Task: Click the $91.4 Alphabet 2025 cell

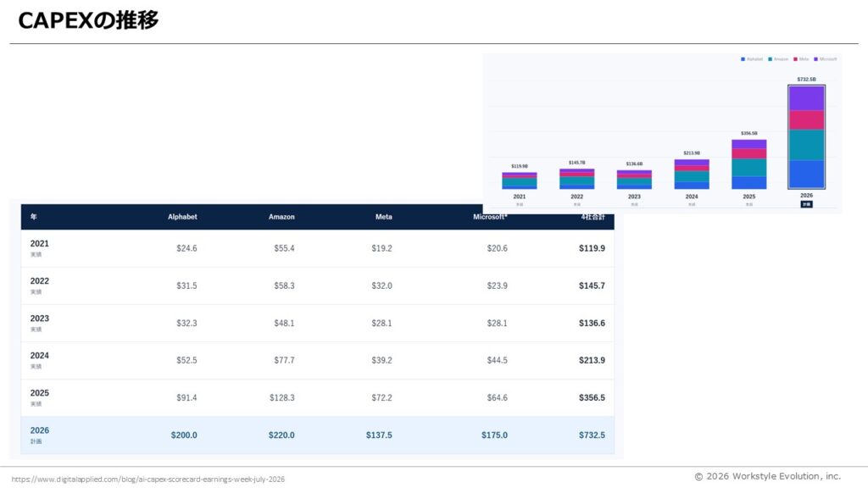Action: [x=186, y=398]
